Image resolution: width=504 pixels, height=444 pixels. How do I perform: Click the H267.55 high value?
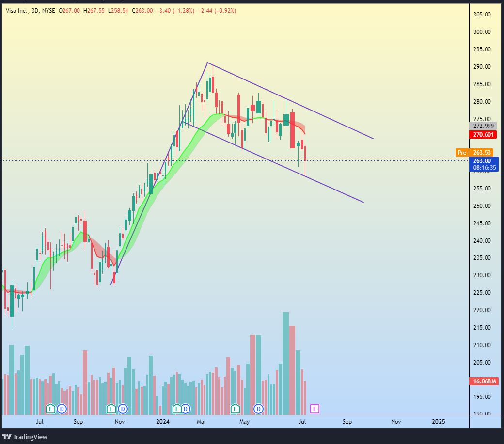point(94,11)
